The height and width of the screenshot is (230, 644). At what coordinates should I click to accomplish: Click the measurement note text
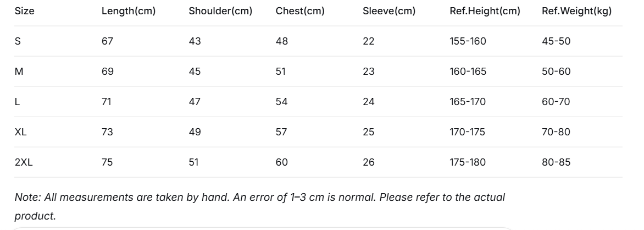259,206
